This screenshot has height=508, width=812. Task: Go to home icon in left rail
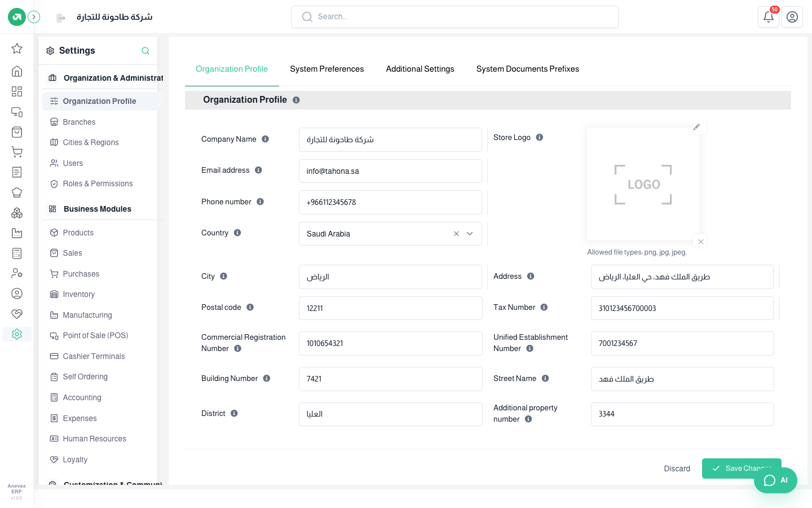pos(17,71)
